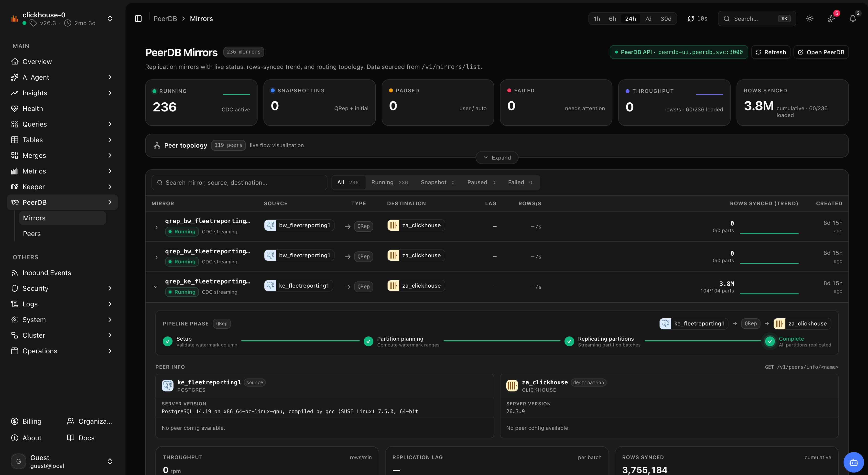Click the Organization people icon
868x475 pixels.
tap(70, 421)
